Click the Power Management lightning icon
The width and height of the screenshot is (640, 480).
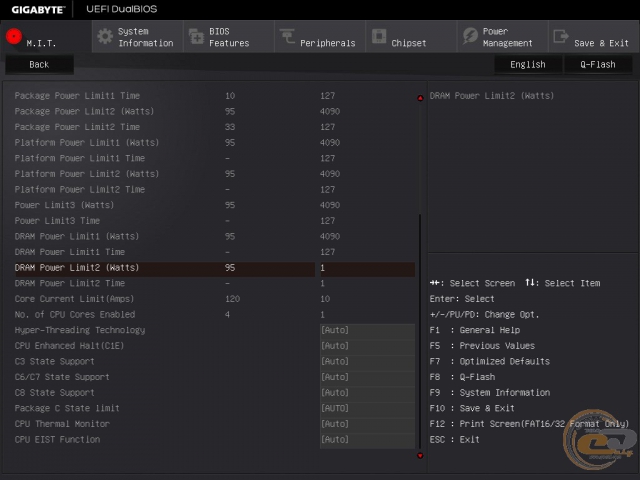470,36
